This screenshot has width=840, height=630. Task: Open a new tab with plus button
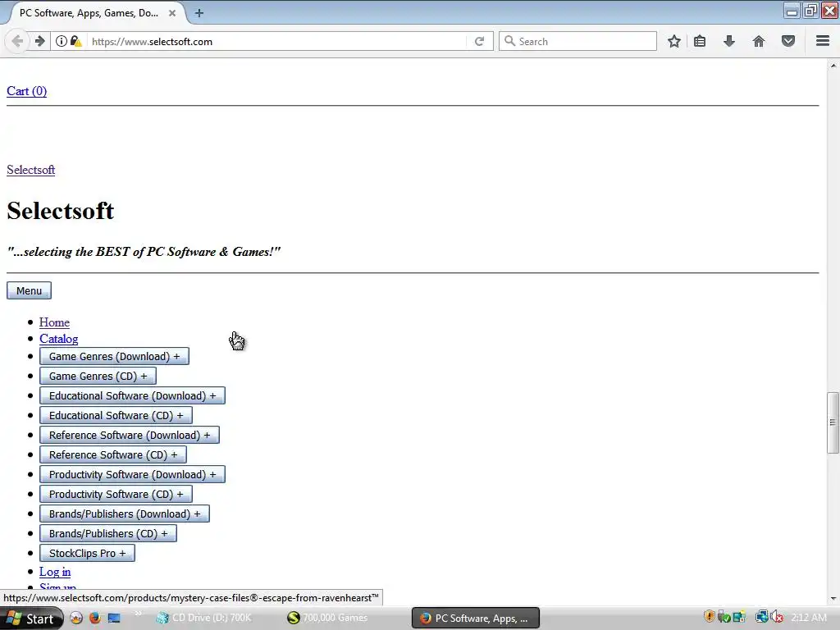[199, 13]
